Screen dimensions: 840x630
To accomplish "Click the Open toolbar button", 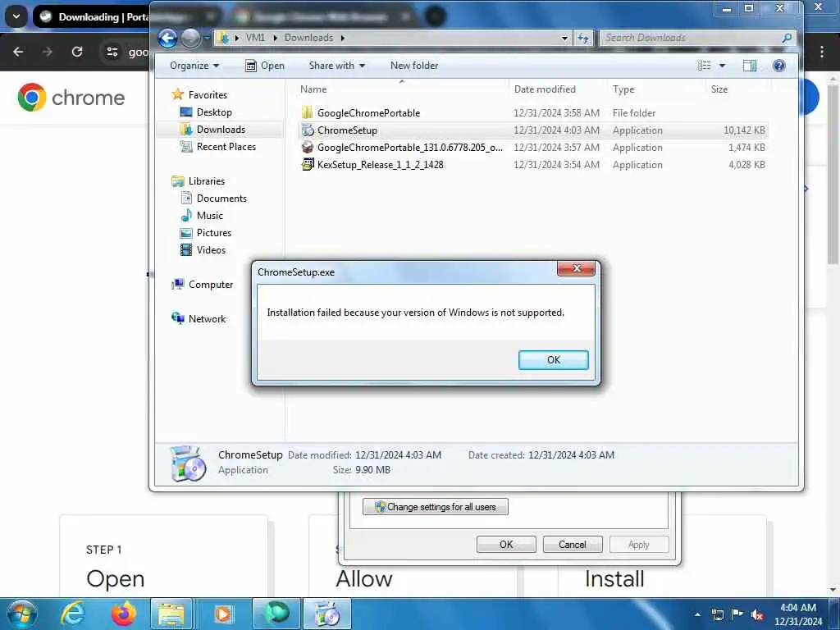I will click(x=265, y=66).
